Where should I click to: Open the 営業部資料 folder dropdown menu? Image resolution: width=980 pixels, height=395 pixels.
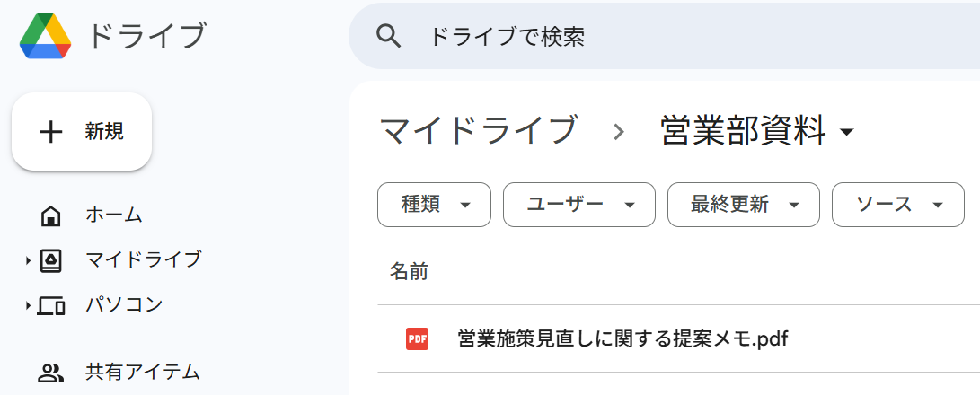point(846,133)
